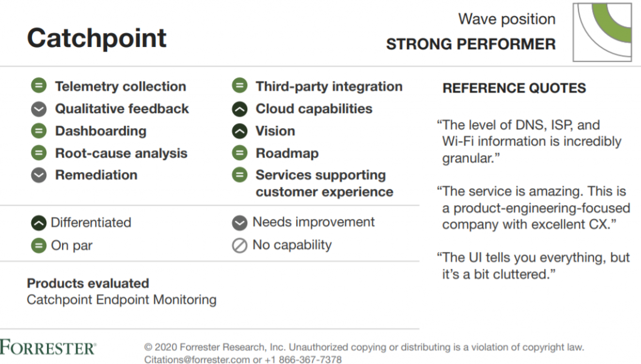Click icon beside Services supporting customer experience

240,175
